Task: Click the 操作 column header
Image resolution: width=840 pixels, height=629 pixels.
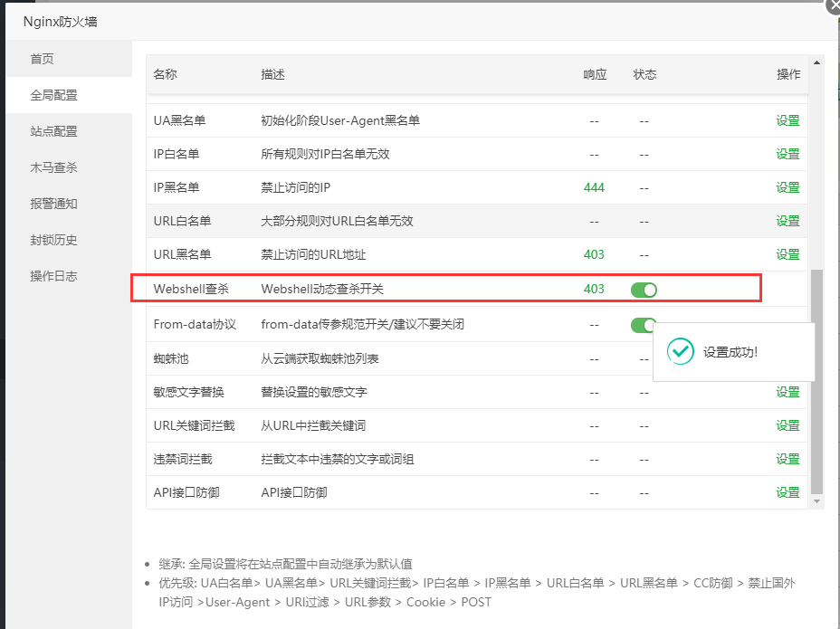Action: (x=788, y=74)
